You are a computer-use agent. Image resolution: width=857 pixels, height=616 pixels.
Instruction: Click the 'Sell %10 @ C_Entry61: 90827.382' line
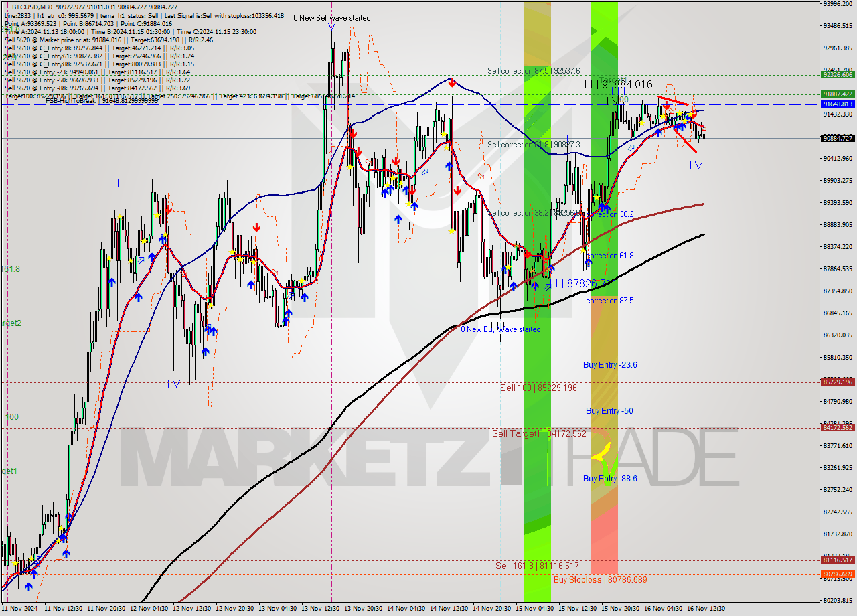click(x=99, y=56)
